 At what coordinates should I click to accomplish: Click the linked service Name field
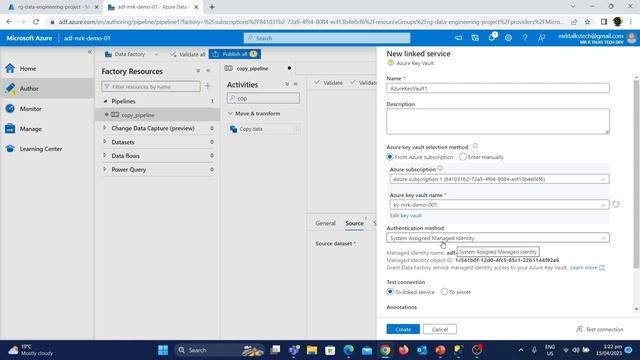coord(498,88)
